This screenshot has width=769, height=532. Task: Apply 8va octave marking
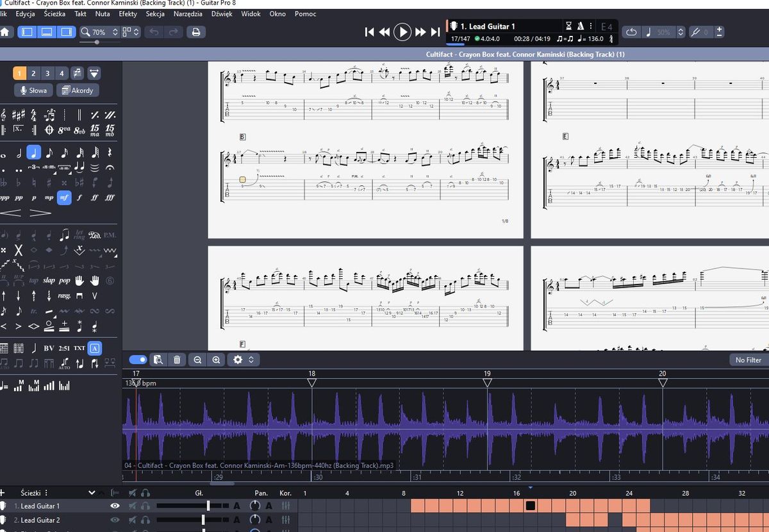click(64, 130)
